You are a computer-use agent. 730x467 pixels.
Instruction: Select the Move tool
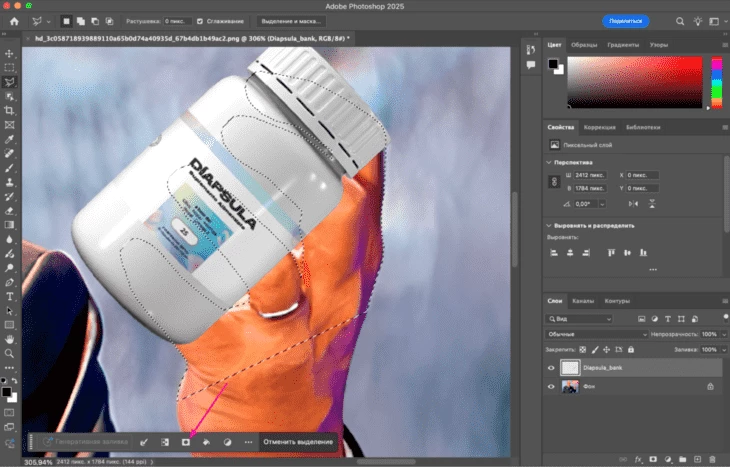click(9, 54)
